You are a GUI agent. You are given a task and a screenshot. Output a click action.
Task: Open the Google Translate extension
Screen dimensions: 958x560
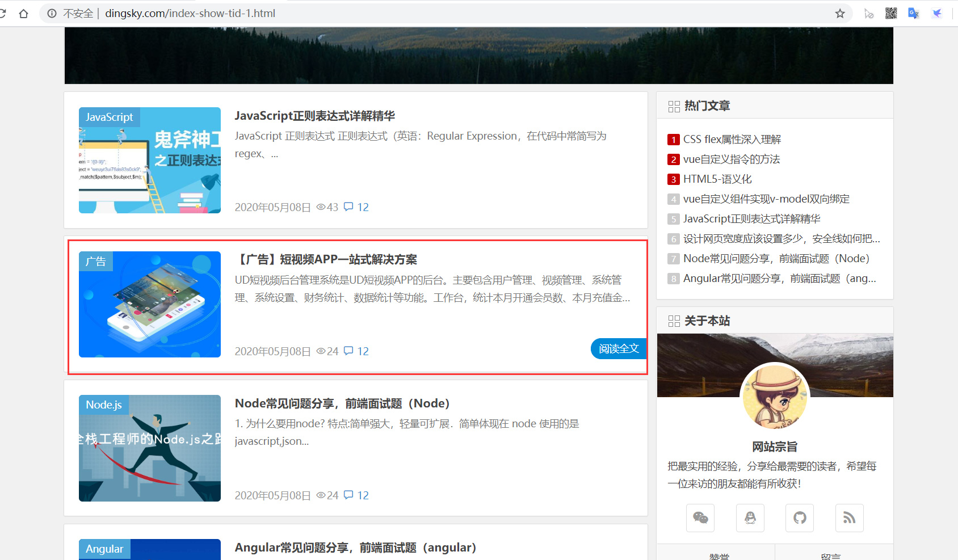pos(913,14)
